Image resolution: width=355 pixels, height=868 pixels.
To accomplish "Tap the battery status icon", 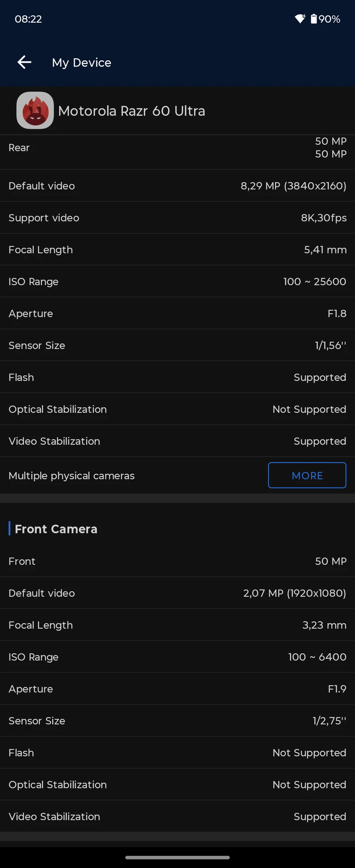I will pos(314,19).
